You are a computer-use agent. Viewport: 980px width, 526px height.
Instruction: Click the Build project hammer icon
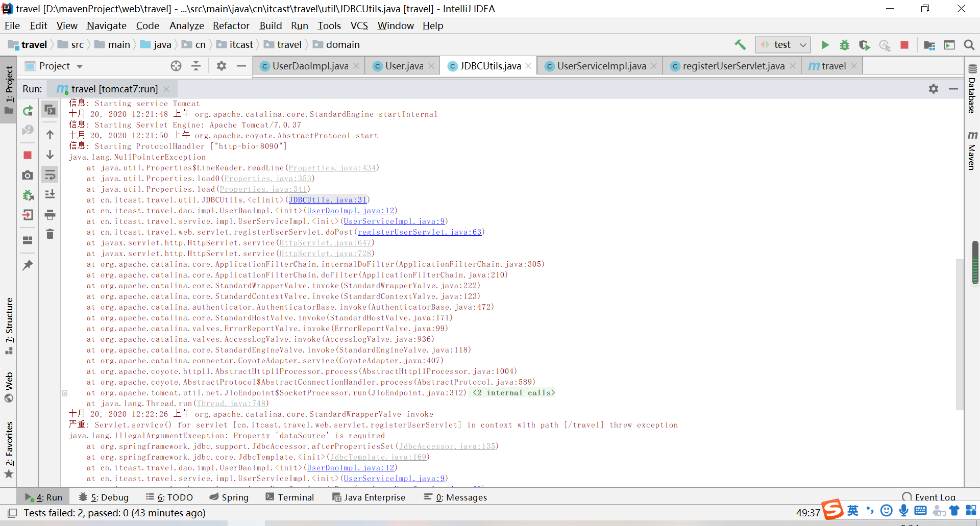pyautogui.click(x=740, y=45)
